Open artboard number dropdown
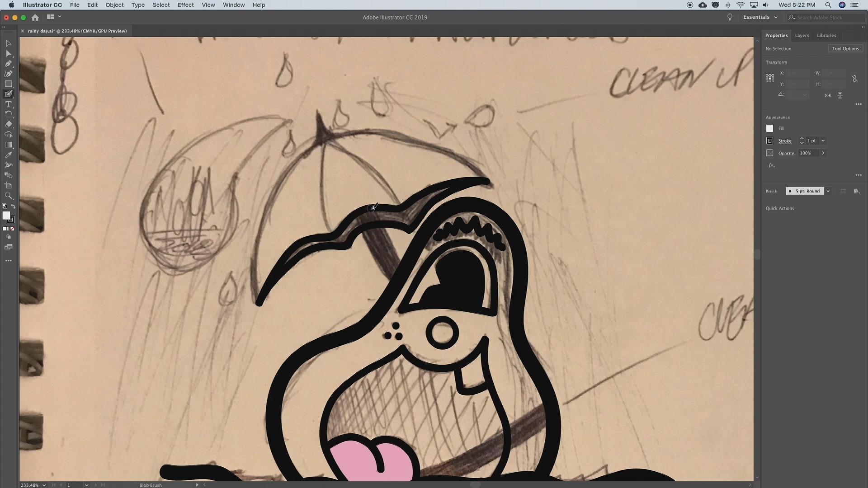Screen dimensions: 868x488 click(x=86, y=485)
